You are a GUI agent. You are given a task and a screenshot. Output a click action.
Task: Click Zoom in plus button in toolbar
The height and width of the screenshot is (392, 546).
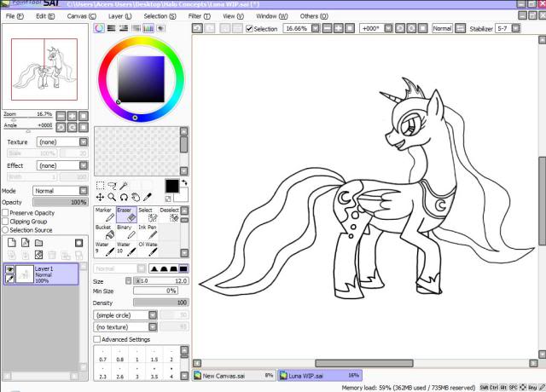tap(339, 28)
